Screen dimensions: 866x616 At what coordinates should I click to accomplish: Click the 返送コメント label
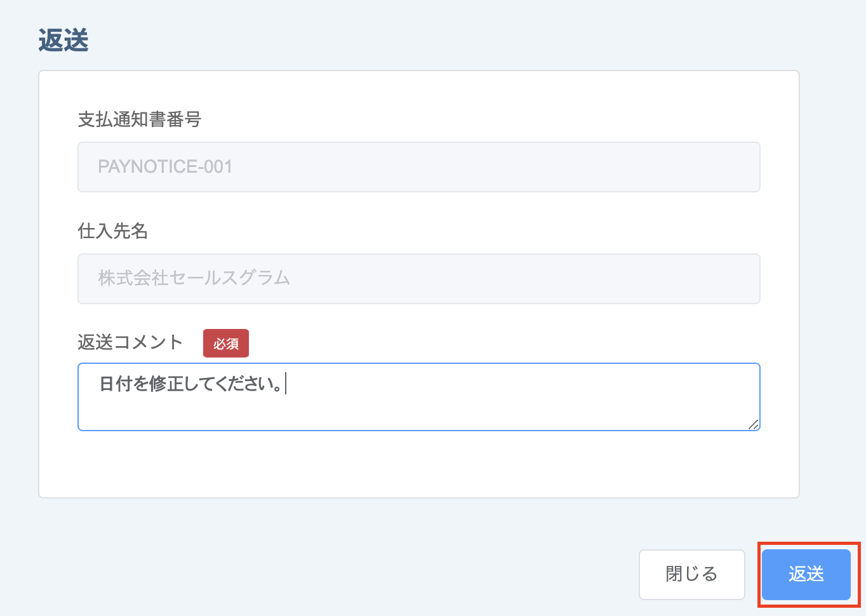tap(130, 342)
